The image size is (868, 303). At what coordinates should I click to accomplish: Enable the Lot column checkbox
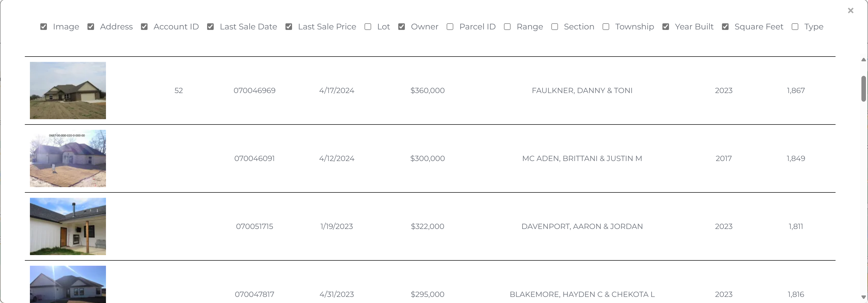click(368, 27)
